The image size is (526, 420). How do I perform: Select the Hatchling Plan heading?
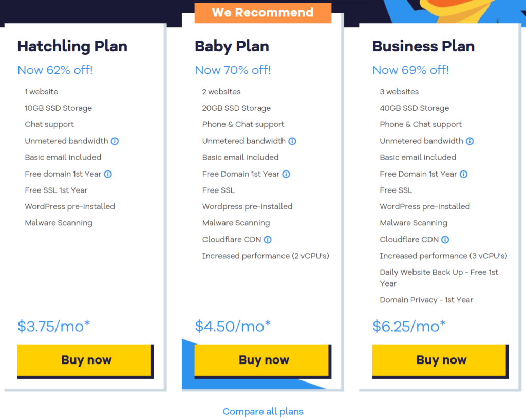[72, 46]
